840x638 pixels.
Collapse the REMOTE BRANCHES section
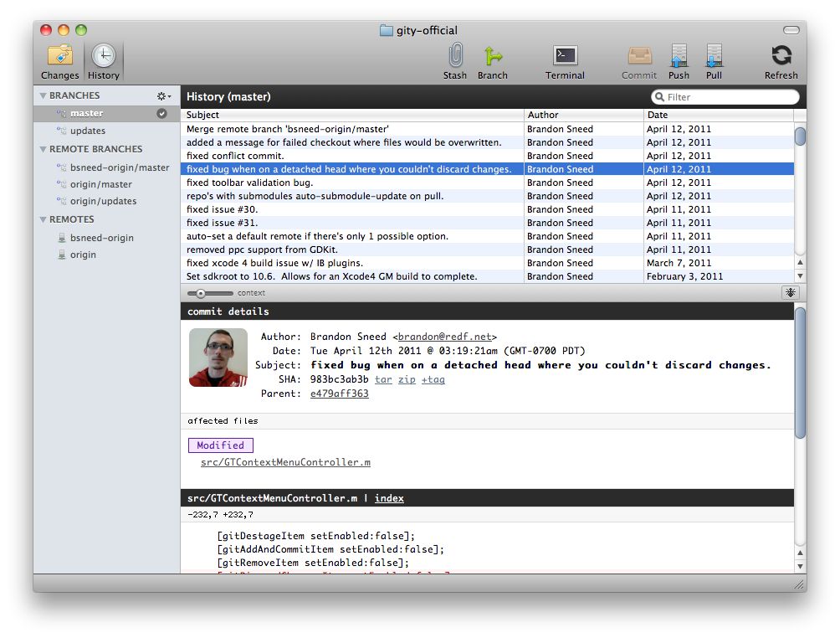pyautogui.click(x=43, y=150)
